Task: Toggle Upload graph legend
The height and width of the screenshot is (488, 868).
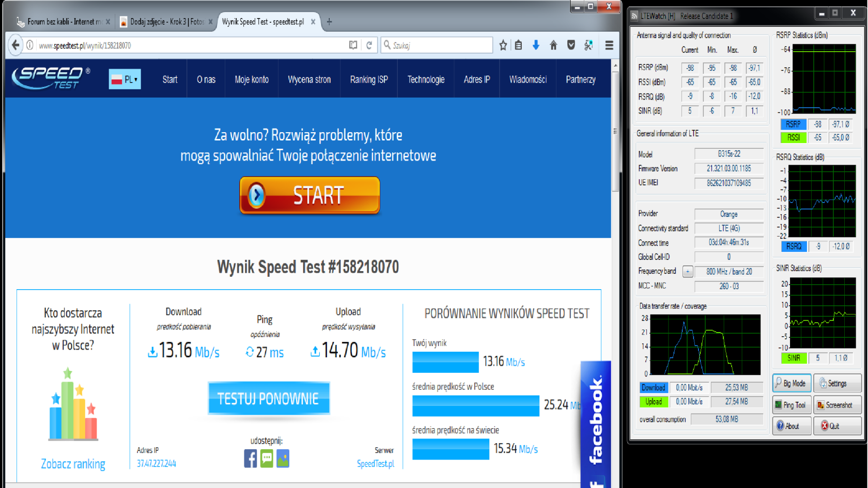Action: (654, 401)
